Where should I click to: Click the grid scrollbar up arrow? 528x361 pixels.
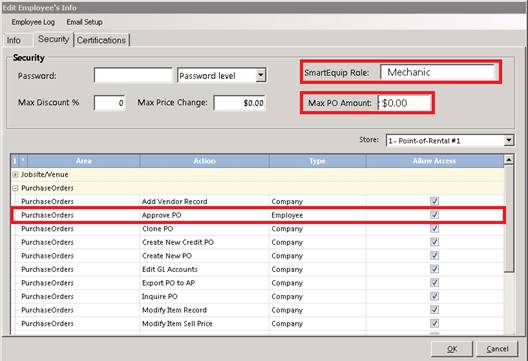click(x=509, y=159)
